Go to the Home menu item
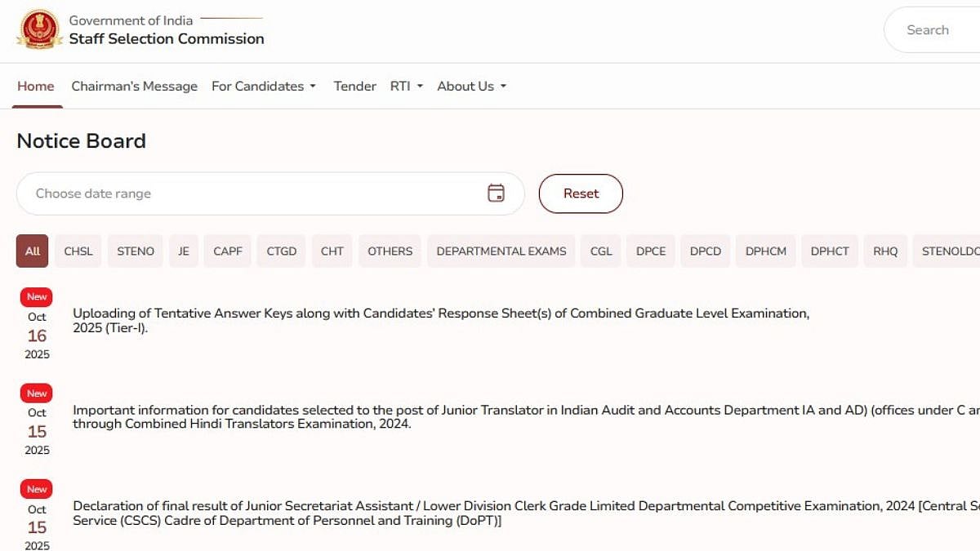 (36, 87)
